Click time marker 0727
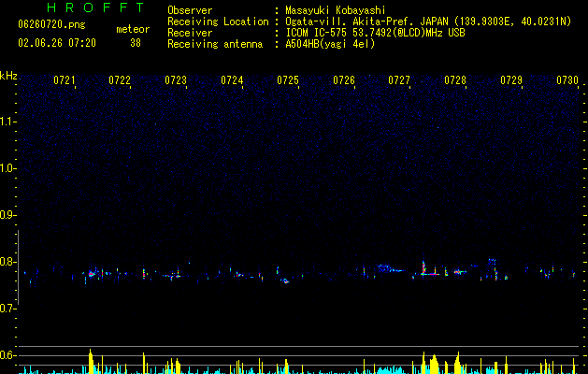 point(399,79)
